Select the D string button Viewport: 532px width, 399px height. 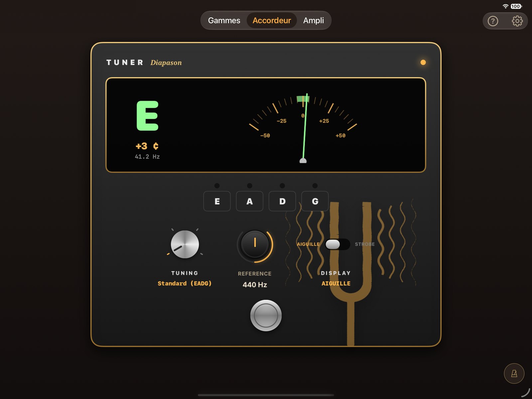[282, 201]
